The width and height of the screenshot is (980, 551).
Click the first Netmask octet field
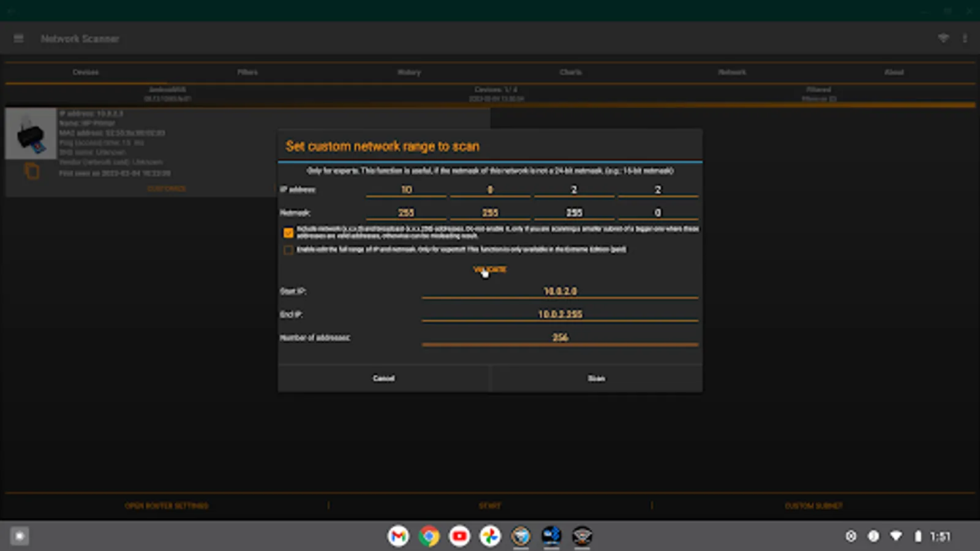[406, 213]
